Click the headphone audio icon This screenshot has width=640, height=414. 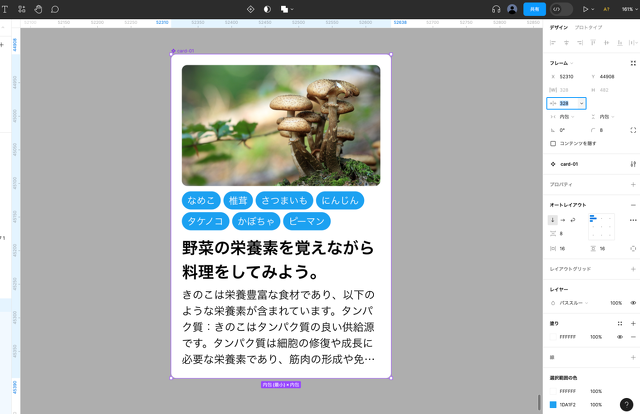tap(496, 9)
